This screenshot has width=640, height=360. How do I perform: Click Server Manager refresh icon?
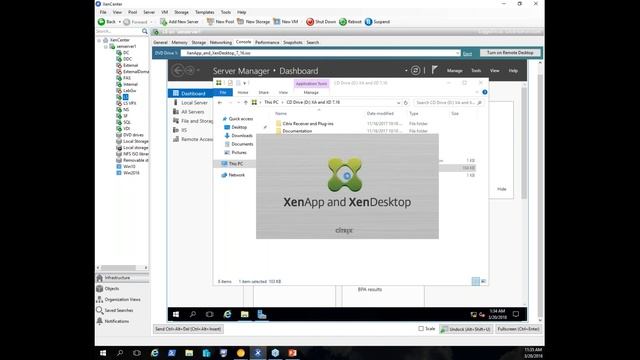pos(415,71)
